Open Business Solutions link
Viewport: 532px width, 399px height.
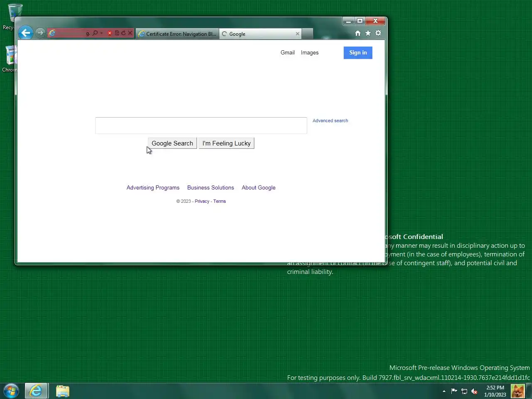pos(211,188)
